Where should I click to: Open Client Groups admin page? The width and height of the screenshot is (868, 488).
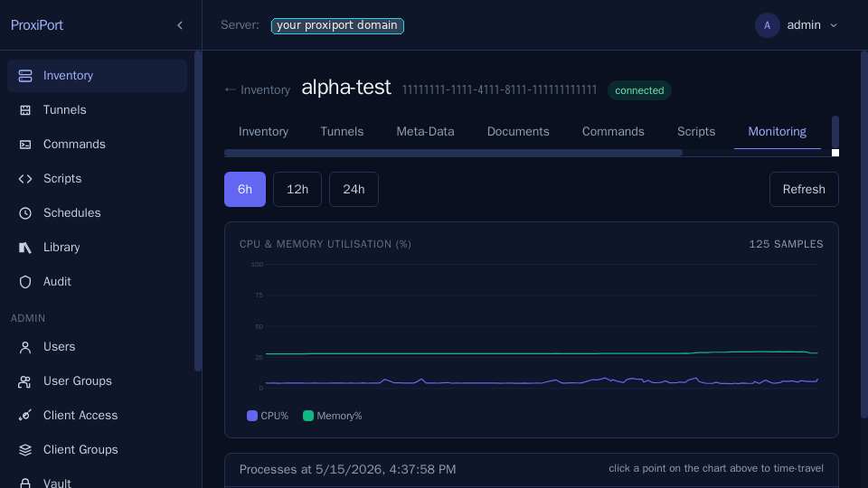pos(97,450)
